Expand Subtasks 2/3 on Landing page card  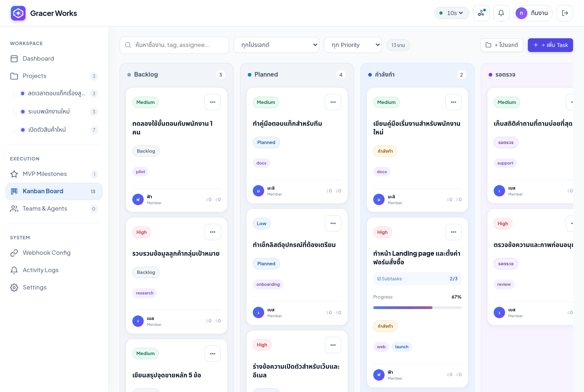click(417, 279)
